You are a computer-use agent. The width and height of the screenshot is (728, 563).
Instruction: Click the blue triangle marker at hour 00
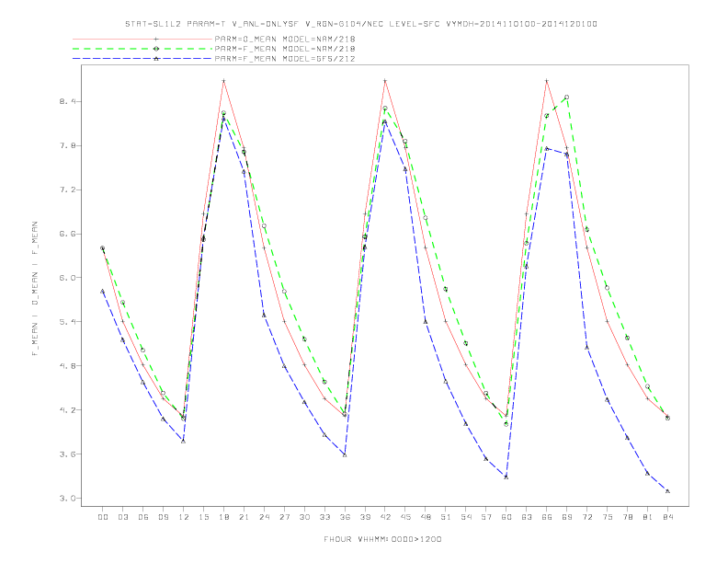pos(103,292)
